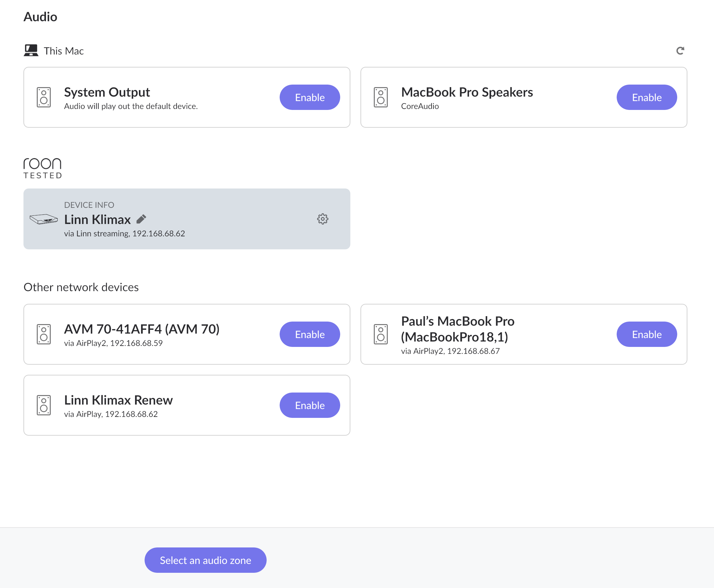Click the This Mac laptop icon

tap(31, 50)
